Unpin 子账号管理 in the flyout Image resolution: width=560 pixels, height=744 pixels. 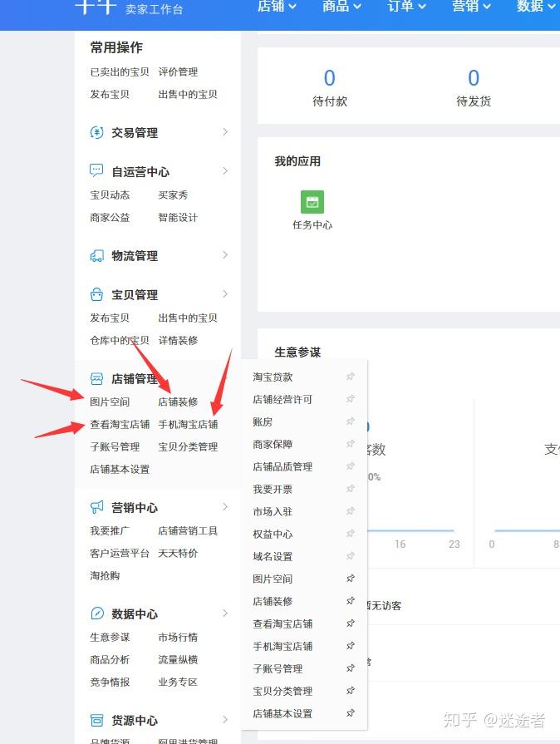pos(351,668)
